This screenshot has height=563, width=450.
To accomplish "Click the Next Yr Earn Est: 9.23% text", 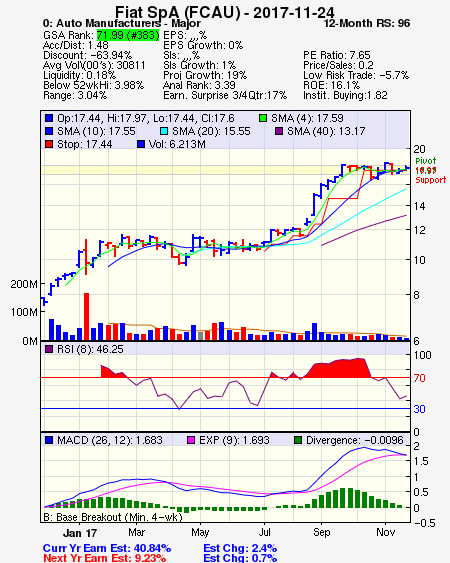I will [105, 558].
